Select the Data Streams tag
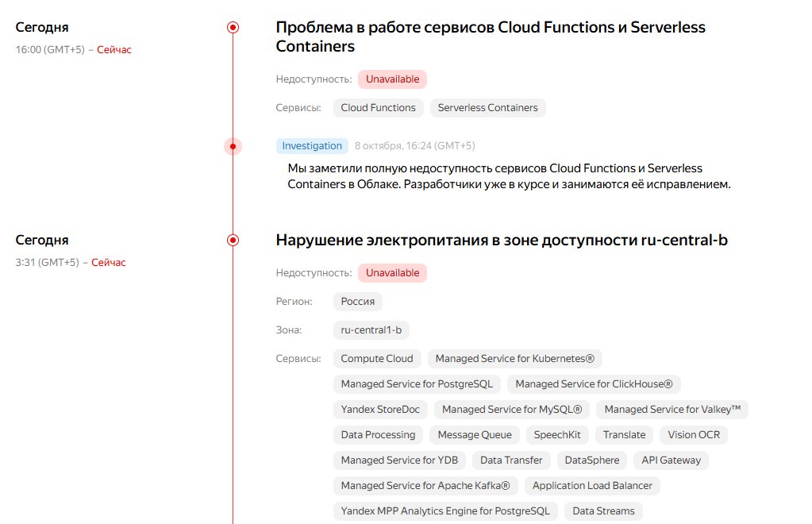Screen dimensions: 812x524 click(x=603, y=511)
